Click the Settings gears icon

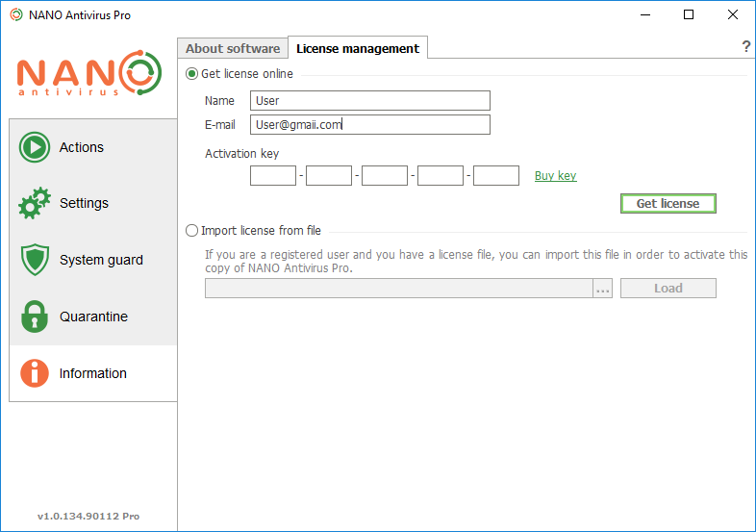(35, 203)
